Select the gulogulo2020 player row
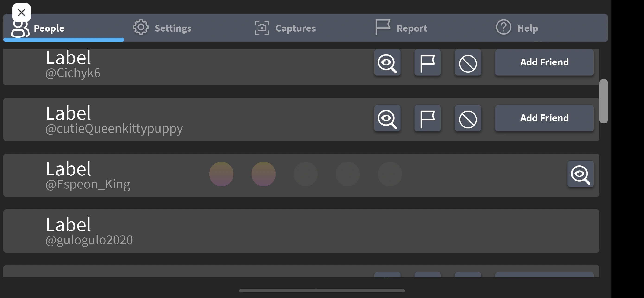The image size is (644, 298). coord(300,231)
